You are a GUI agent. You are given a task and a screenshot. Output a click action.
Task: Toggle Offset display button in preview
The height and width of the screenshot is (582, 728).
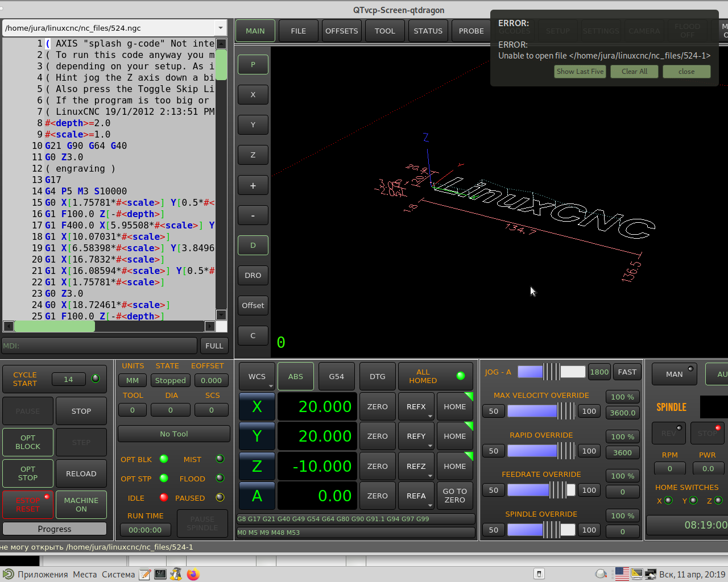pyautogui.click(x=253, y=306)
